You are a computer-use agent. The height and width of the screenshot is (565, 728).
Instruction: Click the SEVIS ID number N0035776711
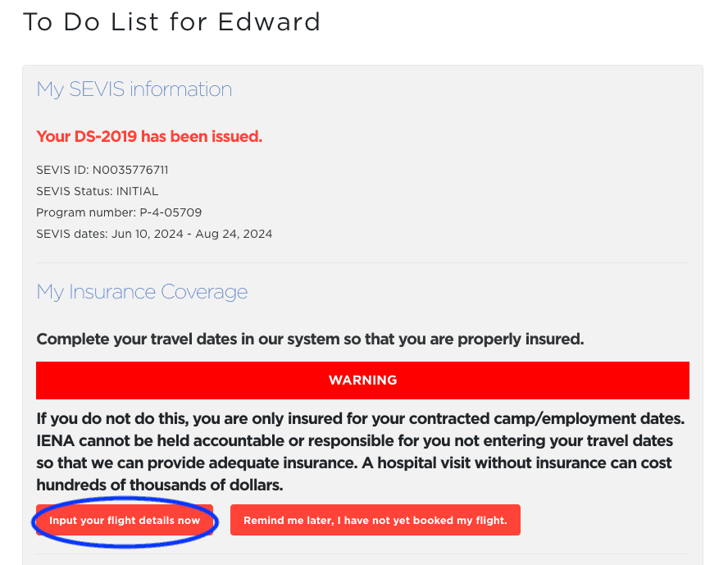[x=130, y=170]
